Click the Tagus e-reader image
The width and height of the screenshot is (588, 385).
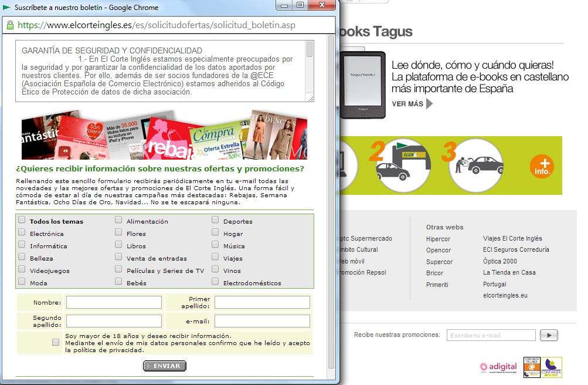point(363,85)
